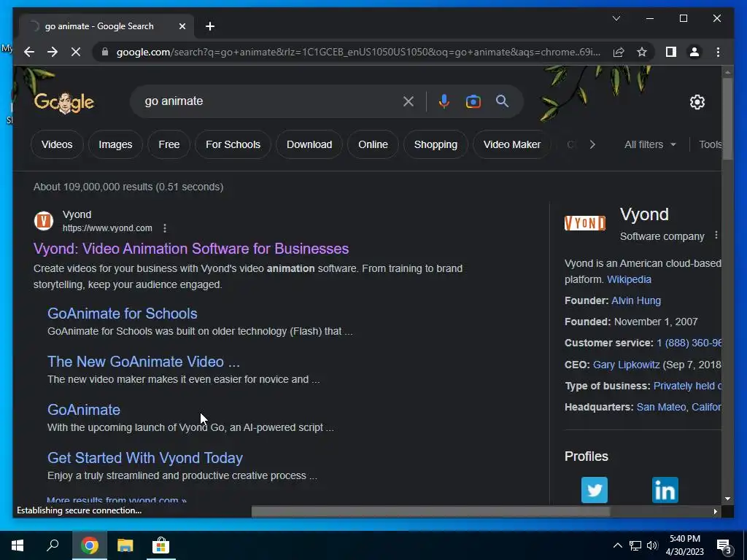Open the notification center
747x560 pixels.
(724, 547)
